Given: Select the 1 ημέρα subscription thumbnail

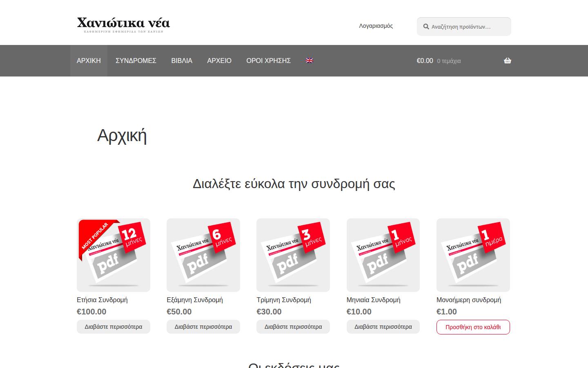Looking at the screenshot, I should (x=473, y=255).
